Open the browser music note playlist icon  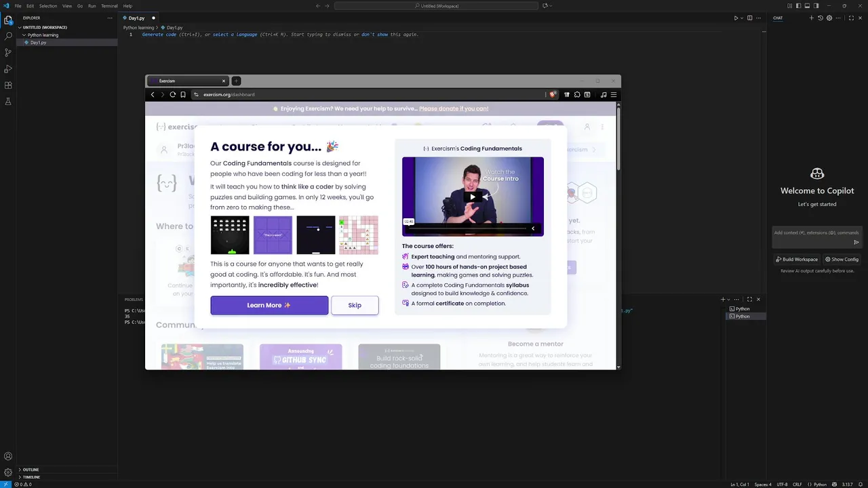coord(604,94)
